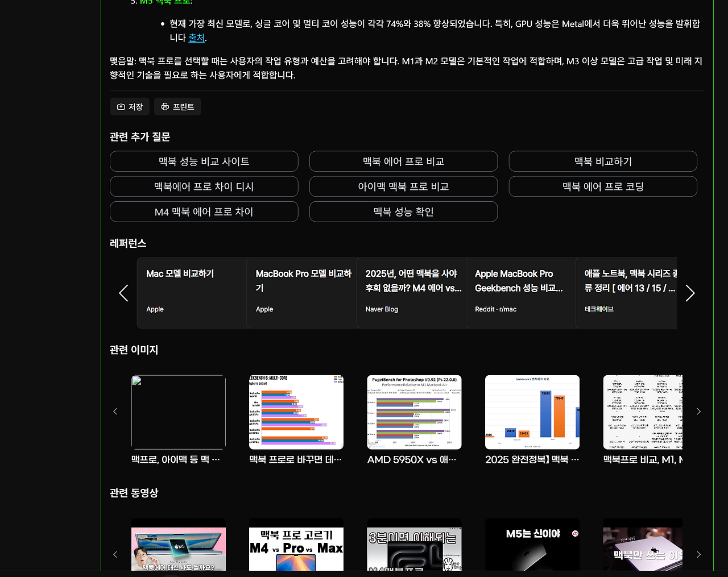Select the '맥북 비교하기' suggestion
This screenshot has height=577, width=728.
click(602, 161)
